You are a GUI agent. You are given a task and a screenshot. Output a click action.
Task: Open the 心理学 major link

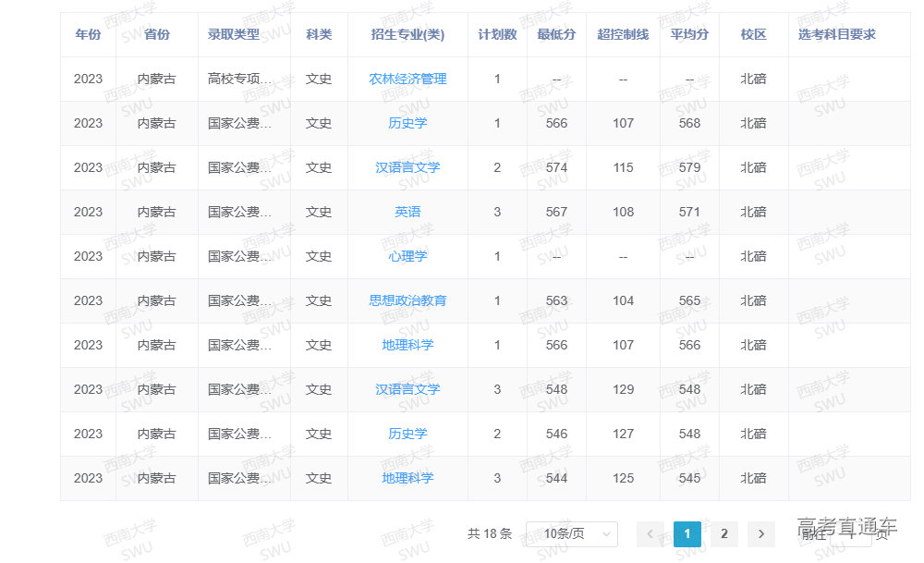pos(407,257)
